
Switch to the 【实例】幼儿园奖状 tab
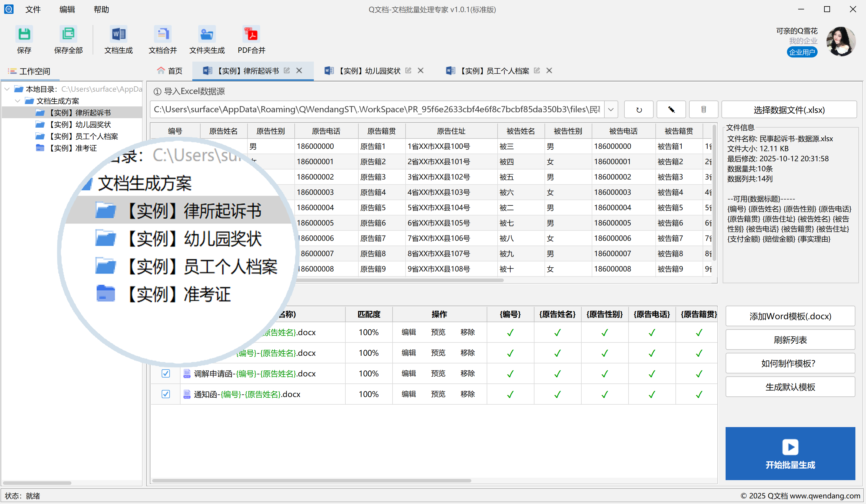point(368,71)
